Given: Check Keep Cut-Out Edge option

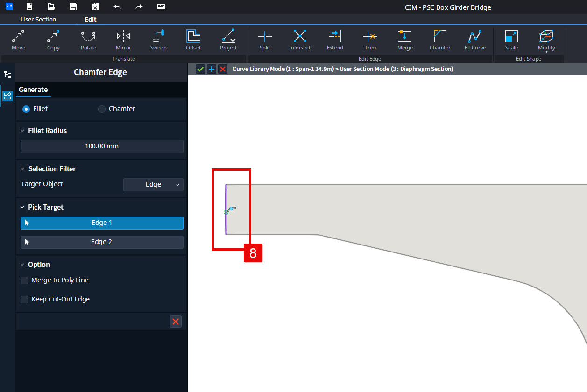Looking at the screenshot, I should tap(24, 299).
